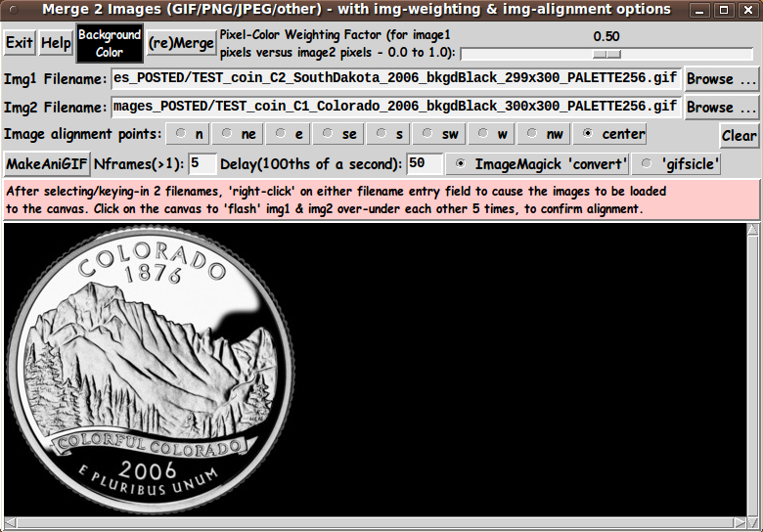
Task: Click the 'Delay(100ths of a second):' label
Action: 311,164
